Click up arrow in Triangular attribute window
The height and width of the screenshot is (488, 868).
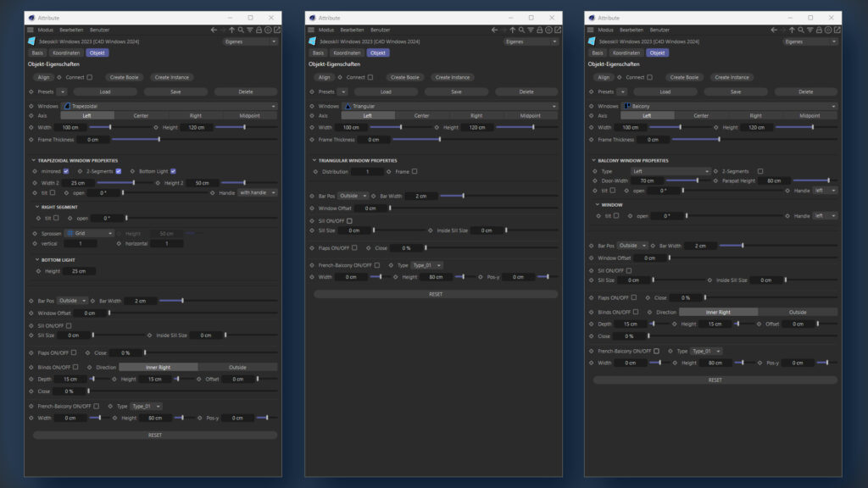(513, 30)
